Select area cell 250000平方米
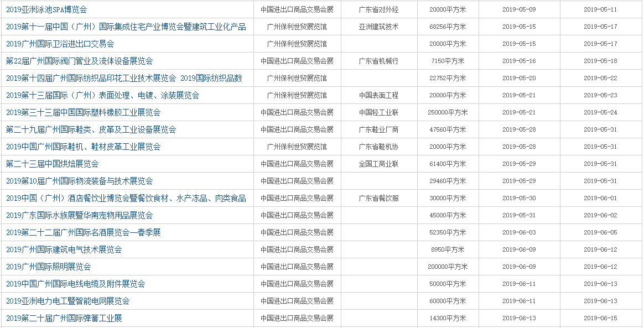644x328 pixels. tap(448, 112)
